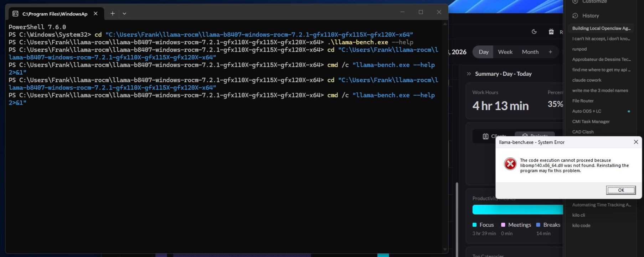Viewport: 644px width, 257px height.
Task: Switch to the Week view tab
Action: (x=505, y=52)
